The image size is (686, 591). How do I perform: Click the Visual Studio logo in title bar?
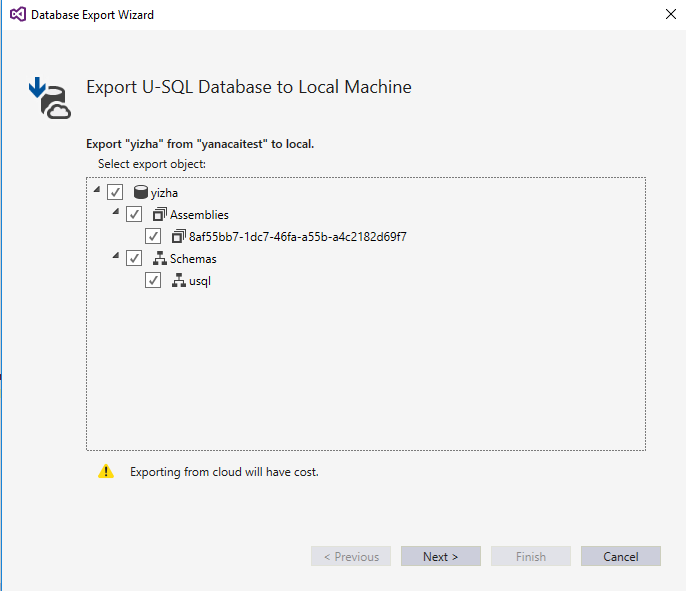[18, 14]
